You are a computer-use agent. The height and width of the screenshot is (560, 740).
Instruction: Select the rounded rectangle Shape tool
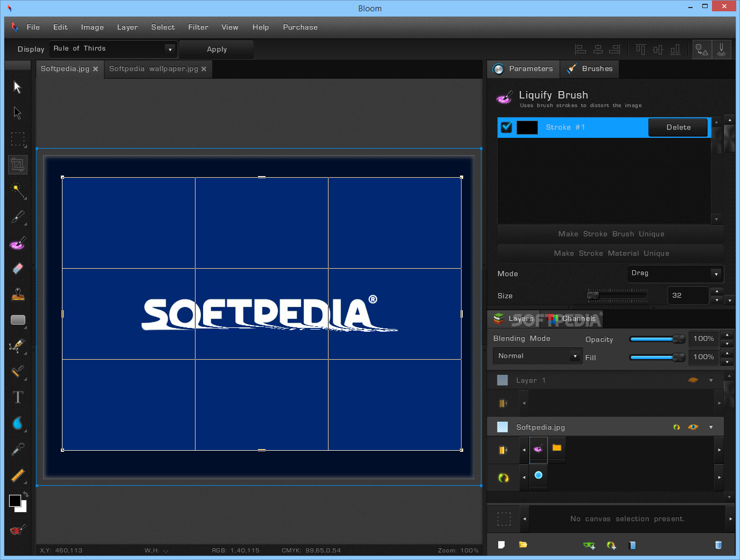click(x=18, y=320)
